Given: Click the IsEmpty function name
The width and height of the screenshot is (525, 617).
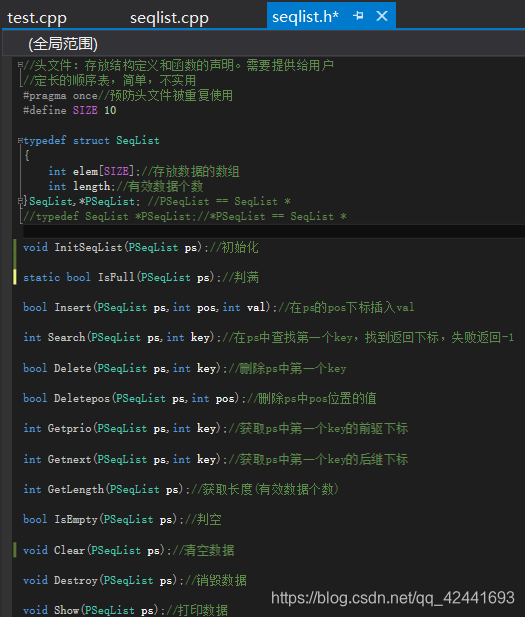Looking at the screenshot, I should pos(76,519).
